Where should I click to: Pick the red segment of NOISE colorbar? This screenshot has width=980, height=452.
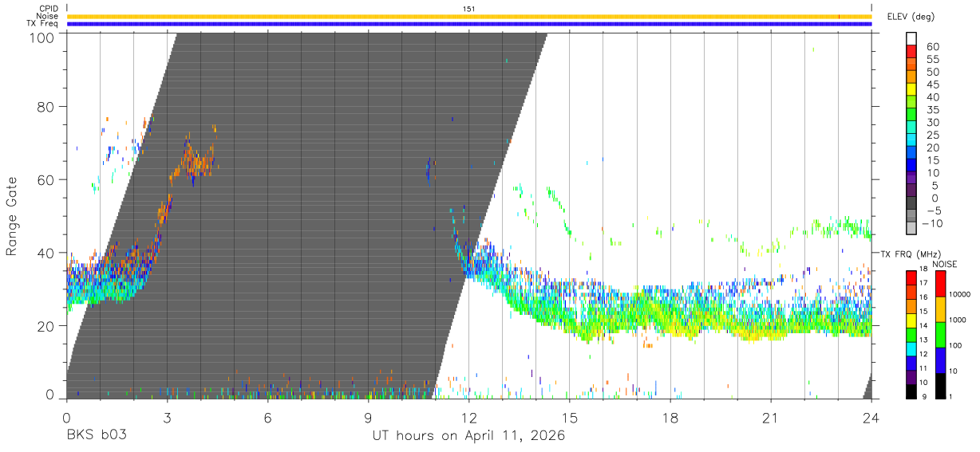click(939, 284)
